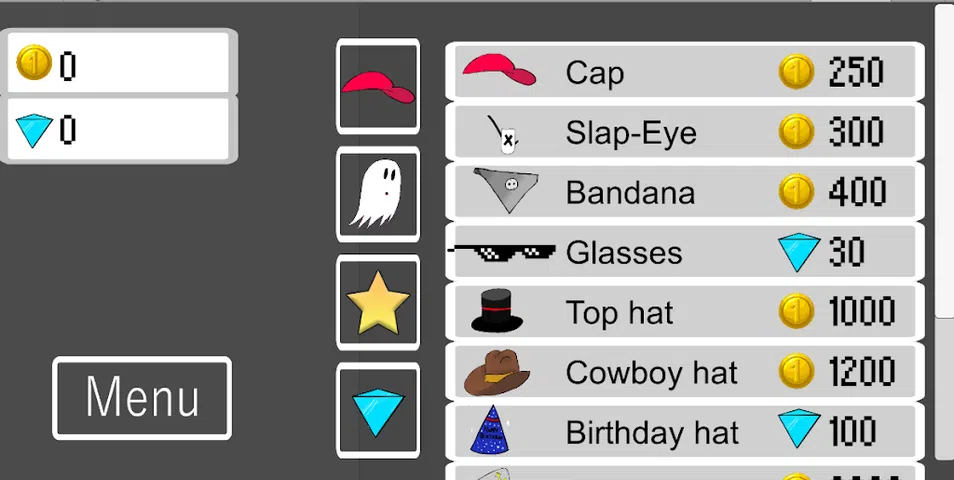The height and width of the screenshot is (480, 954).
Task: Return to the Menu
Action: coord(142,398)
